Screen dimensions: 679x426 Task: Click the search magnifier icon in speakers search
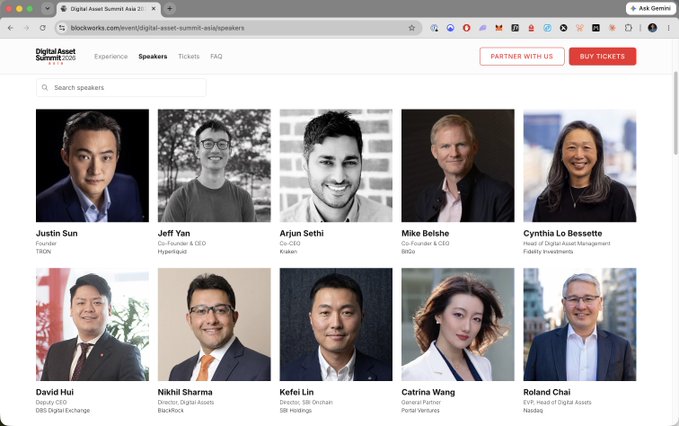pos(45,87)
